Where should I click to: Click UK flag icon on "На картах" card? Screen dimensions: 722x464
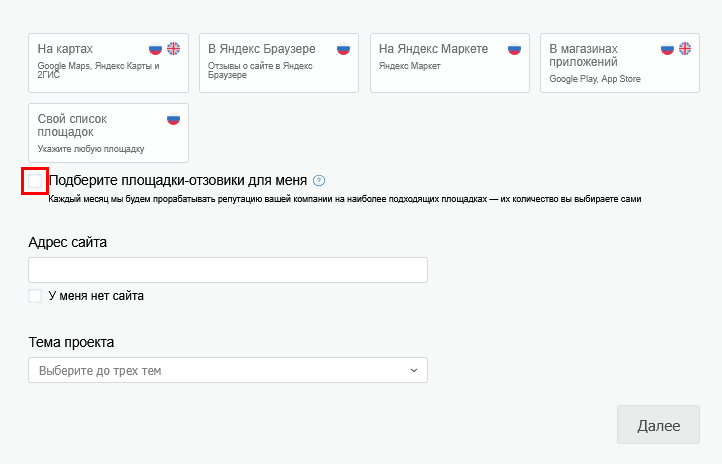coord(174,48)
